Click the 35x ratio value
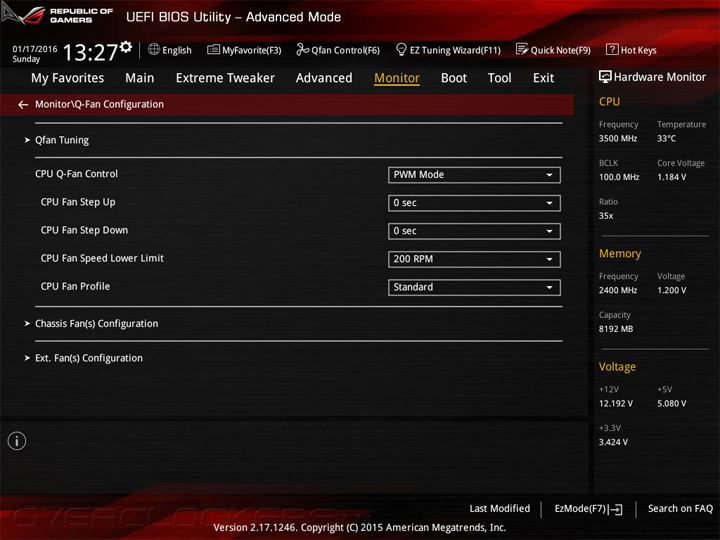Screen dimensions: 720x540 click(606, 215)
